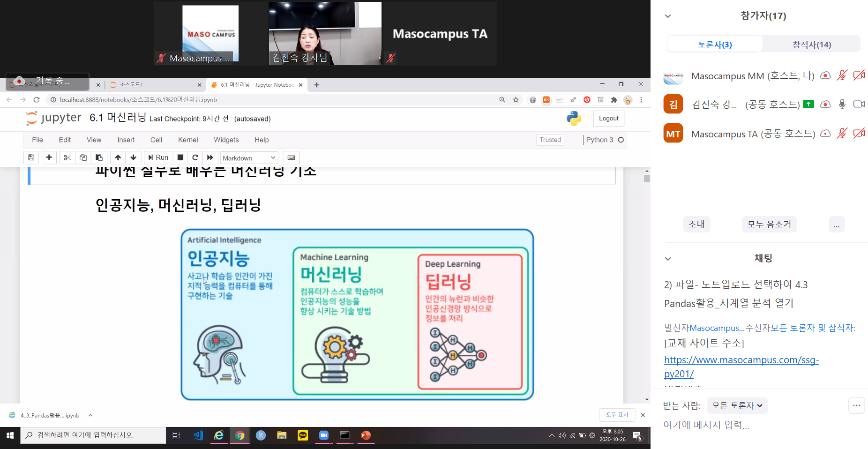Click the chat message input field
This screenshot has width=868, height=449.
(x=750, y=425)
